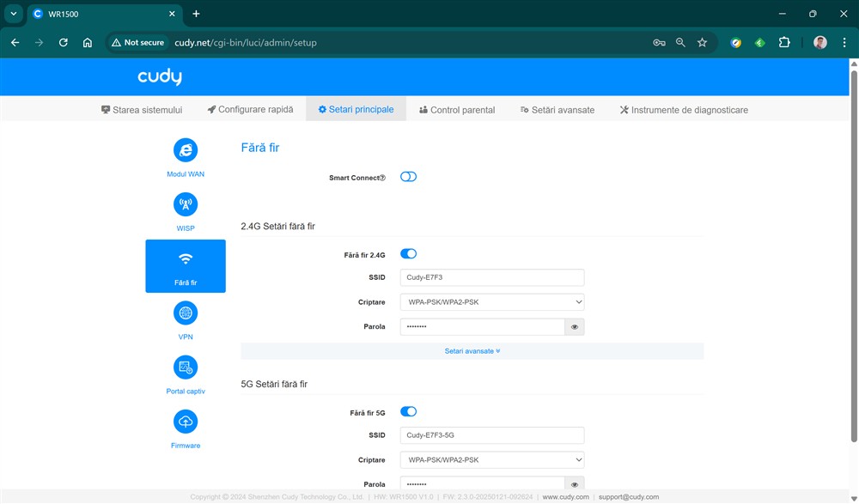Open the 2.4G Criptare dropdown
The width and height of the screenshot is (859, 504).
[492, 302]
